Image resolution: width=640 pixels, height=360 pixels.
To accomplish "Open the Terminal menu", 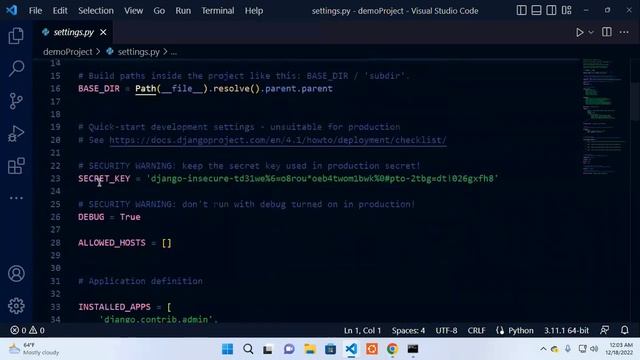I will (218, 11).
